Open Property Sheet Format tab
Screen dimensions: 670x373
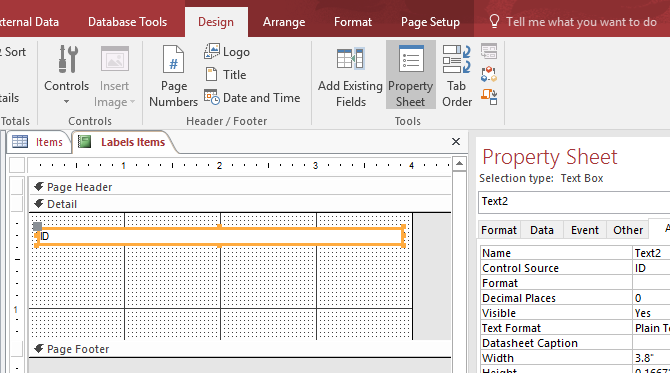499,230
